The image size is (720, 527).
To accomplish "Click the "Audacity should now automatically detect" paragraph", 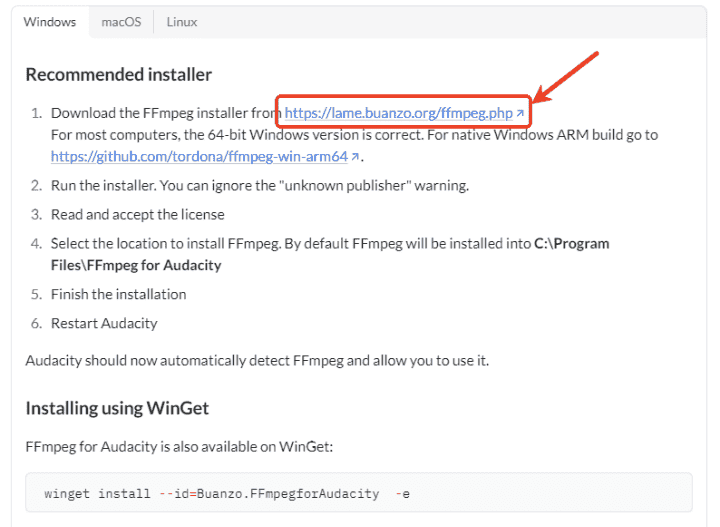I will point(257,360).
